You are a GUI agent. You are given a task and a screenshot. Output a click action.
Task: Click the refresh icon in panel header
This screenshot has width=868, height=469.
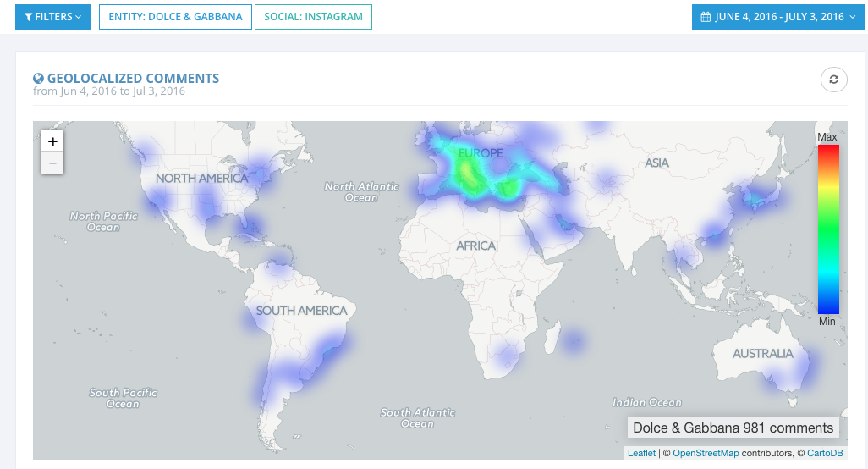pyautogui.click(x=833, y=80)
